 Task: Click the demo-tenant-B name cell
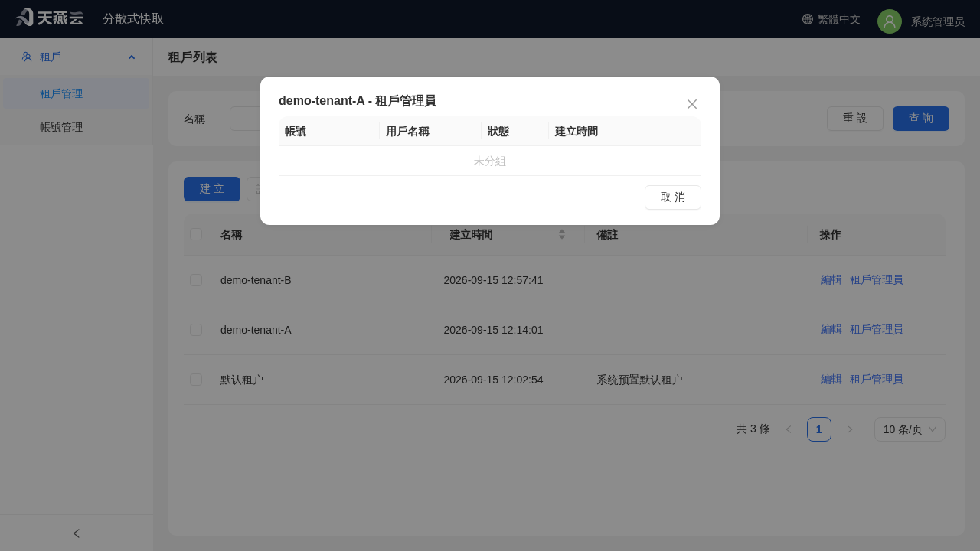pos(256,280)
